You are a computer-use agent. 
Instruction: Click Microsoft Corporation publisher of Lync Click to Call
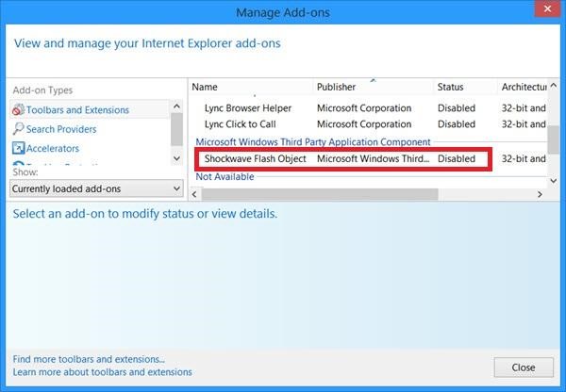coord(364,124)
